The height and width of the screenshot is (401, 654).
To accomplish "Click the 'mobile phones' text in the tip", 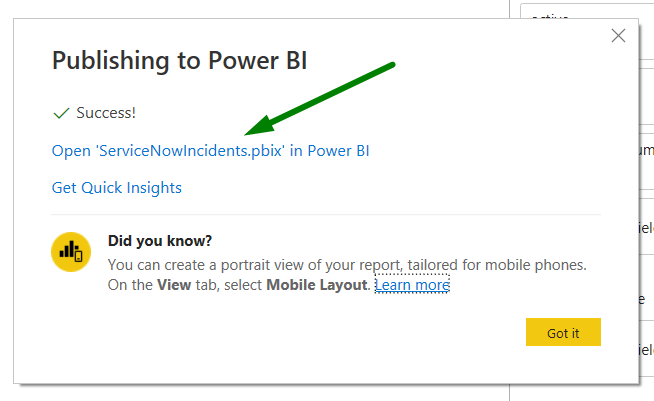I will point(539,265).
